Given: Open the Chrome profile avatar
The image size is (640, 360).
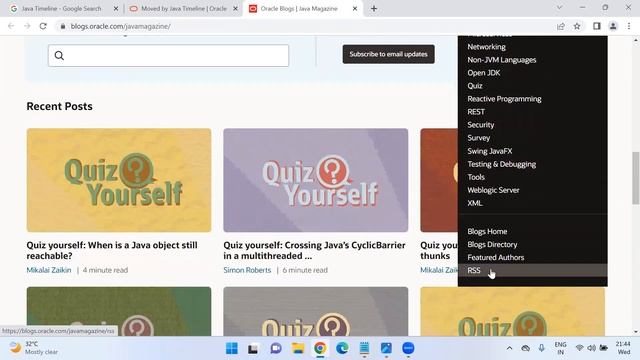Looking at the screenshot, I should tap(613, 26).
